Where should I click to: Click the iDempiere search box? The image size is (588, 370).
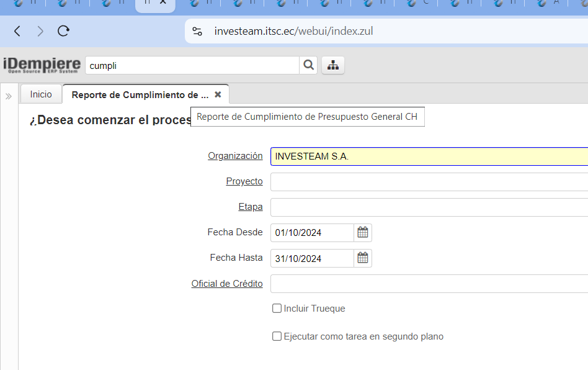(192, 65)
